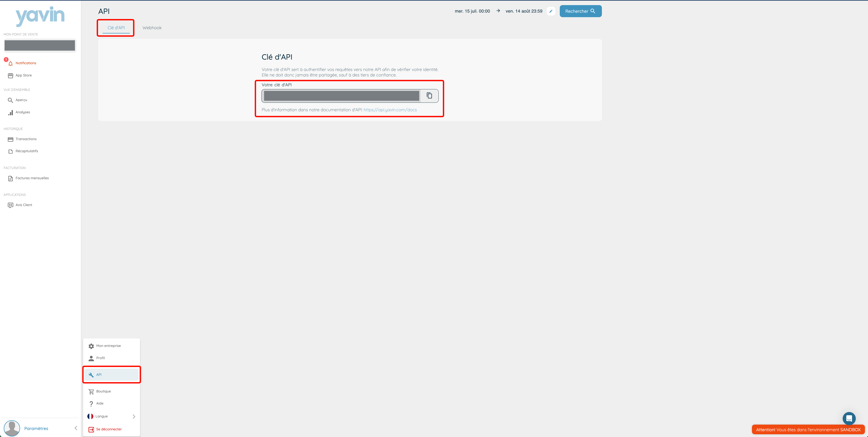Click the yavin logo
The height and width of the screenshot is (437, 868).
click(x=40, y=16)
